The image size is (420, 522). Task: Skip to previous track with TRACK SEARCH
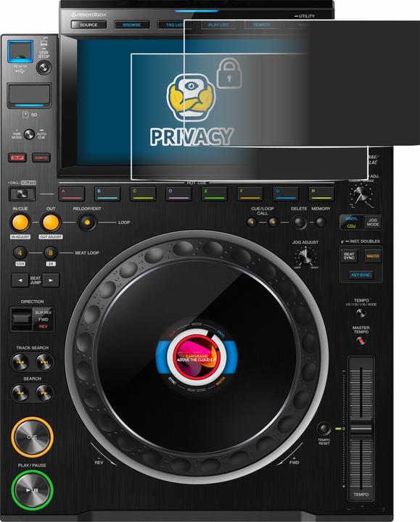pos(20,362)
